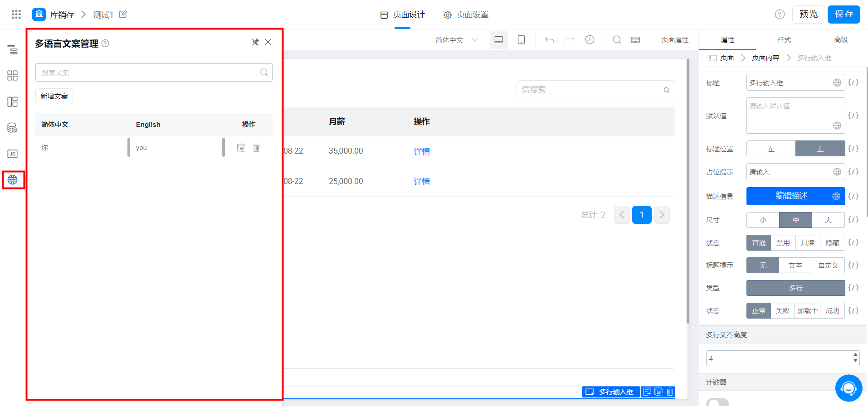Focus the 请搜索 table search box
Viewport: 868px width, 406px height.
coord(595,90)
